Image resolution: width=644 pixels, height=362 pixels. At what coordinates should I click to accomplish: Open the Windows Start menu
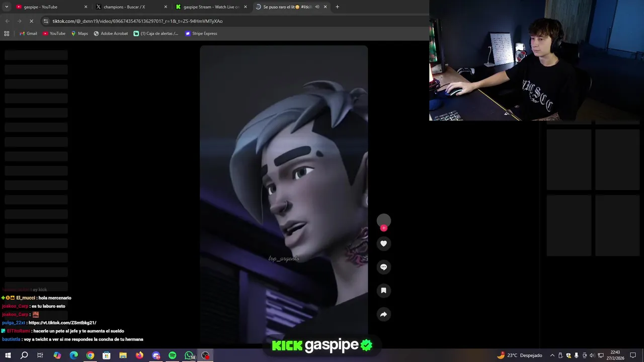8,355
